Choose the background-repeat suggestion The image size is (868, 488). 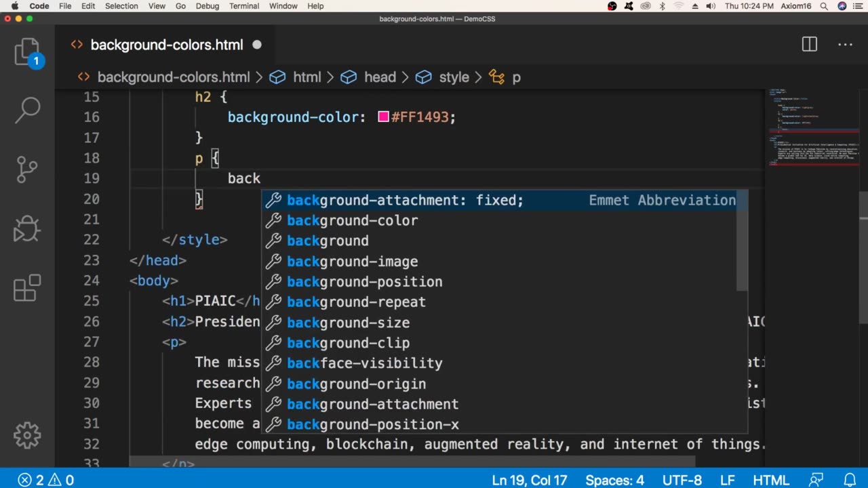[x=505, y=302]
